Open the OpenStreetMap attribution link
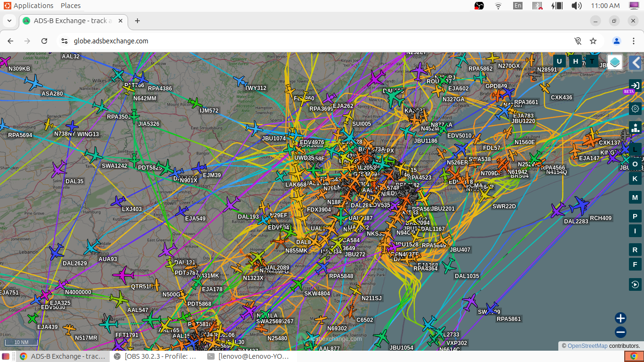The width and height of the screenshot is (644, 362). click(588, 346)
